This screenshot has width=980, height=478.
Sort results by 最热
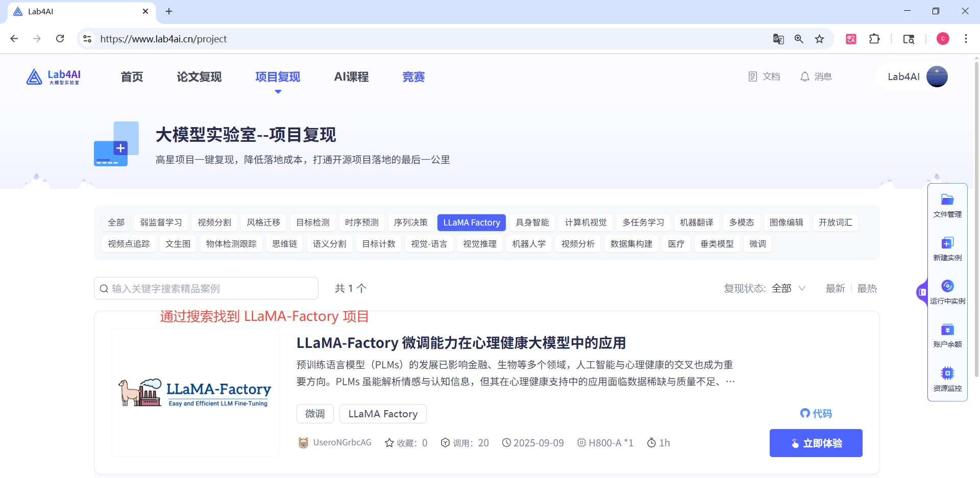[x=867, y=288]
